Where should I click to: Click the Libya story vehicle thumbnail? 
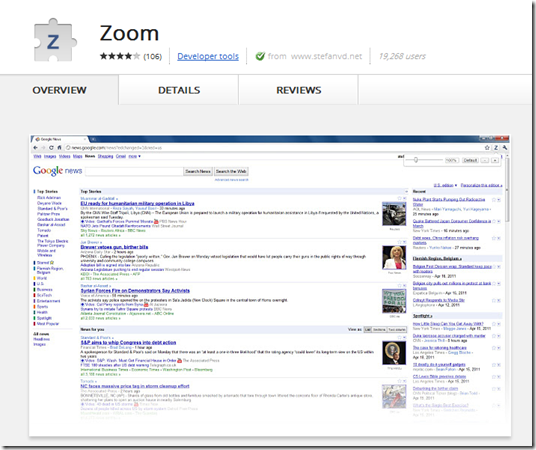tap(394, 214)
